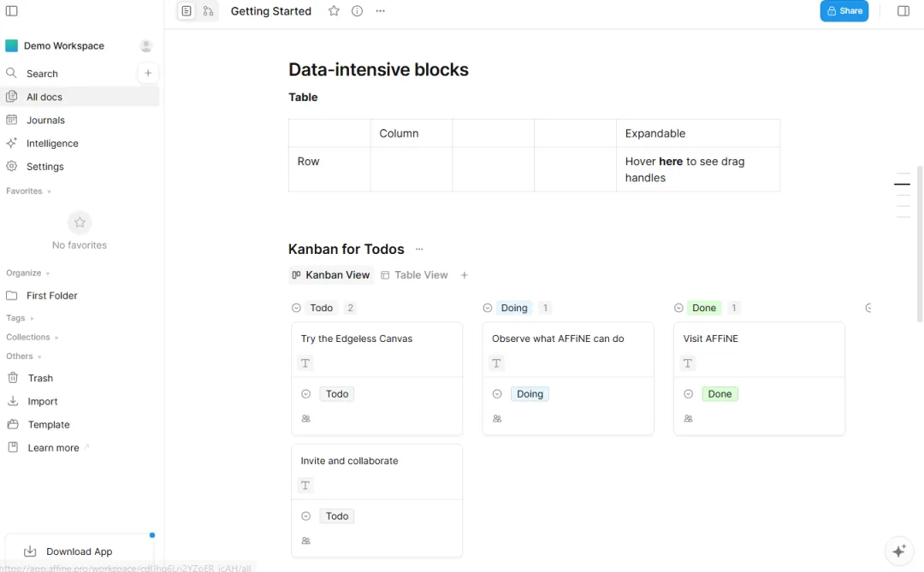
Task: Change Done status tag on Visit AFFiNE card
Action: point(720,394)
